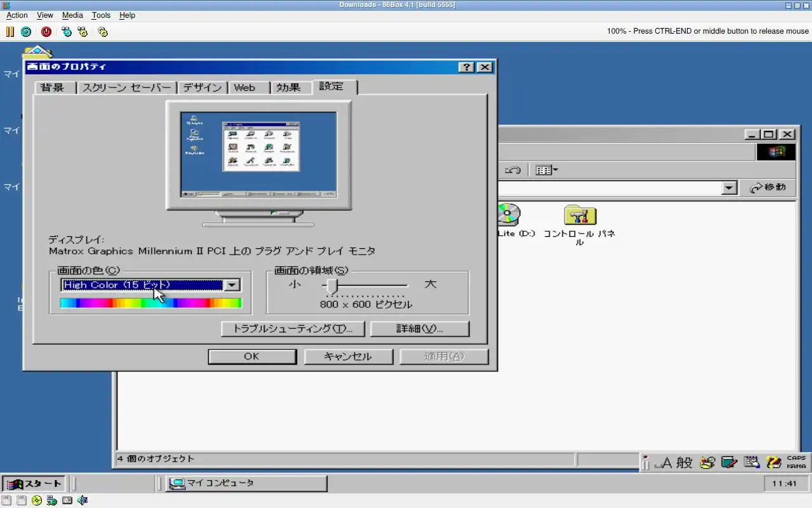The image size is (812, 508).
Task: Click the dialog's ? help button
Action: click(x=466, y=67)
